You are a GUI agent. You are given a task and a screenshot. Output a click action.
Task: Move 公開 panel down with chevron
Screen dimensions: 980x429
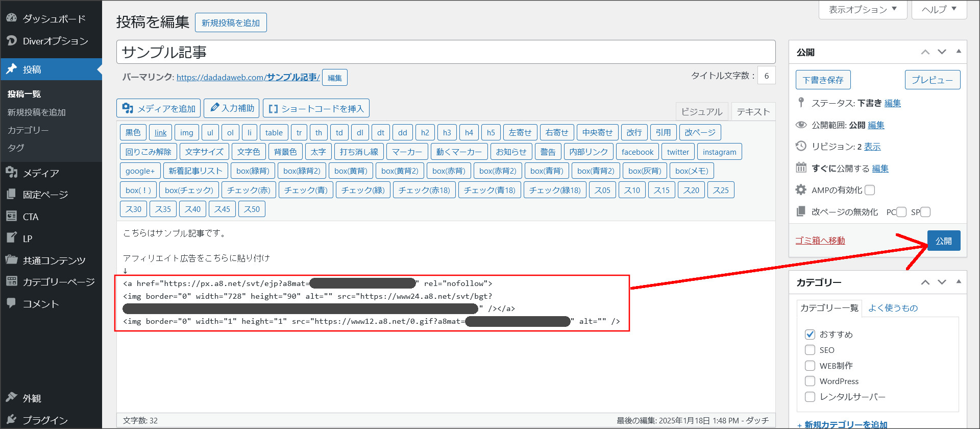pyautogui.click(x=942, y=52)
